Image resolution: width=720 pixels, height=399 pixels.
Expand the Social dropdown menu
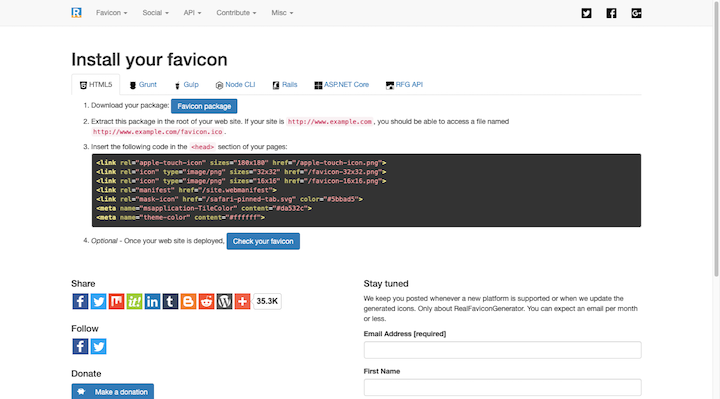click(155, 13)
